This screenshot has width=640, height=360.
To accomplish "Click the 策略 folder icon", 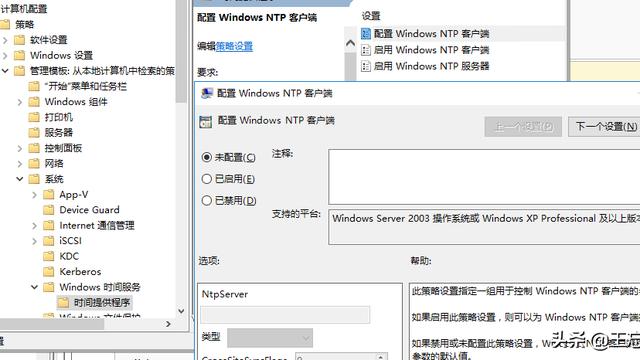I will click(x=5, y=24).
